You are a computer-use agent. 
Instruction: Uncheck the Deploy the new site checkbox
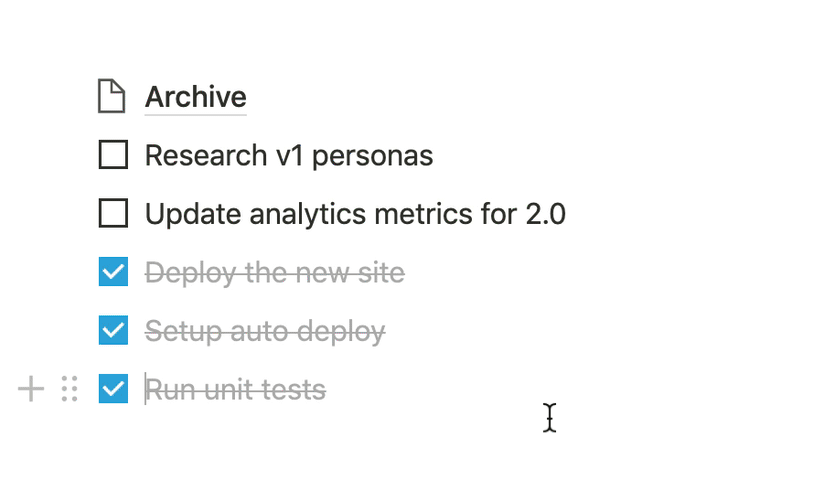(x=114, y=272)
